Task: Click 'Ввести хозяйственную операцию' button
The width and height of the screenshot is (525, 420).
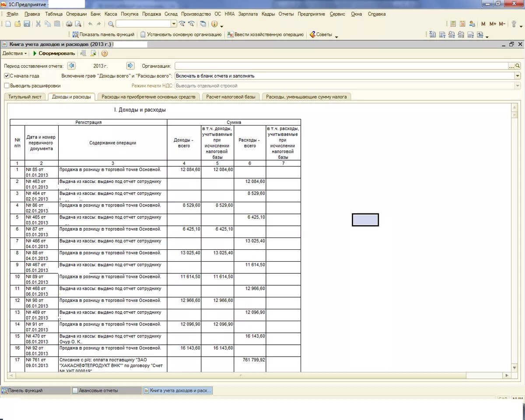Action: pos(265,35)
